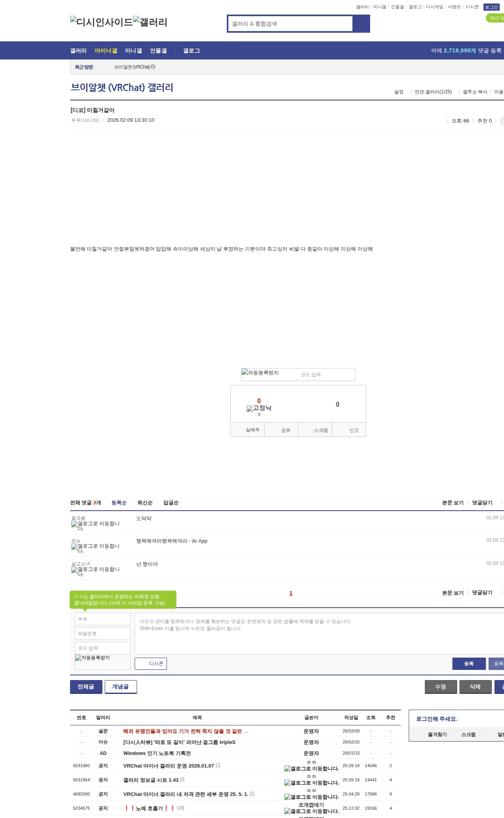Click 로그인 at the top right

point(491,7)
